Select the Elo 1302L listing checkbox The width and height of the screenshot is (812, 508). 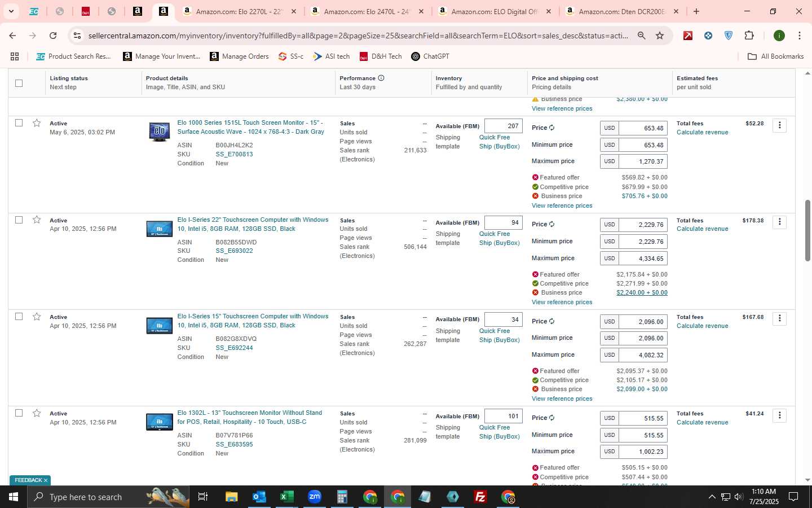point(19,413)
